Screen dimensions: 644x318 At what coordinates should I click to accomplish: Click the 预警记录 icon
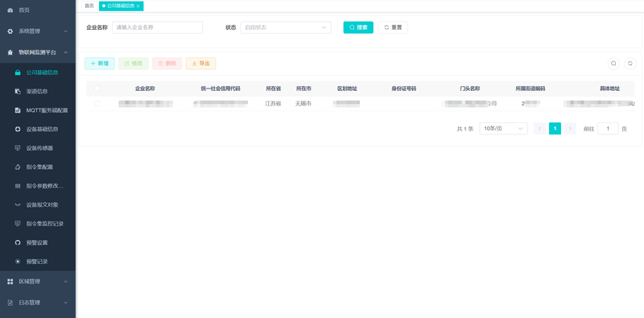18,262
